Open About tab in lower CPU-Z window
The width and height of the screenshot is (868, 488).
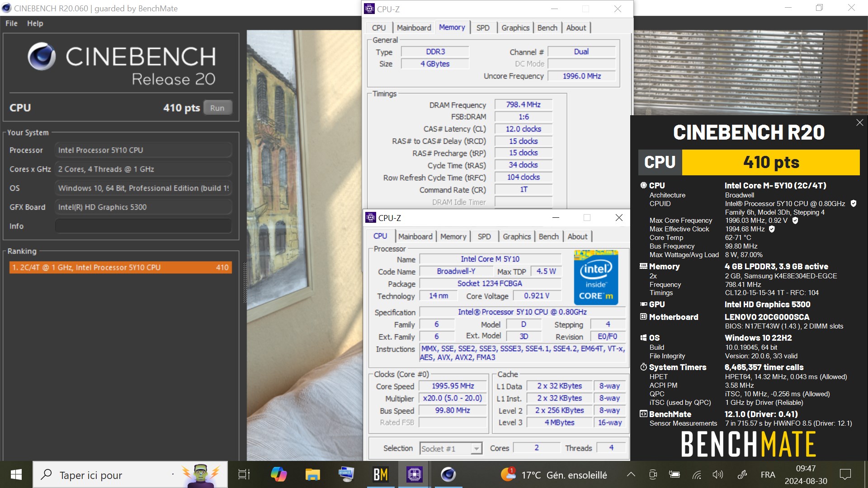(x=577, y=236)
